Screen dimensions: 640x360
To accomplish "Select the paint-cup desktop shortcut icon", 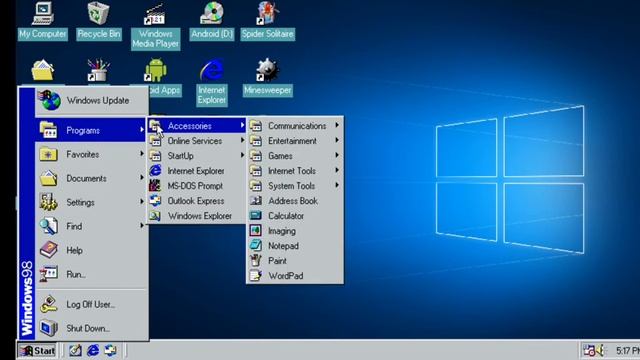I will (98, 70).
